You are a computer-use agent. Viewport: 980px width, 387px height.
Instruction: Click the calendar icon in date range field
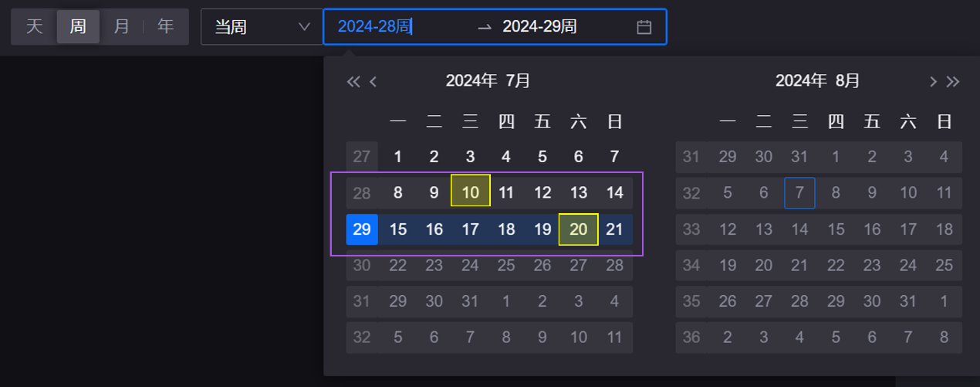(x=644, y=27)
